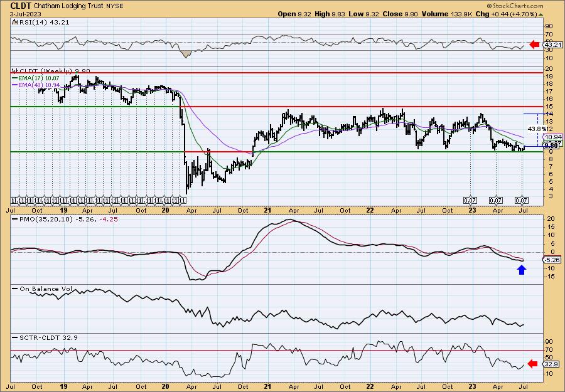Click the green up-triangle next to Chg
The height and width of the screenshot is (392, 565).
[x=541, y=14]
